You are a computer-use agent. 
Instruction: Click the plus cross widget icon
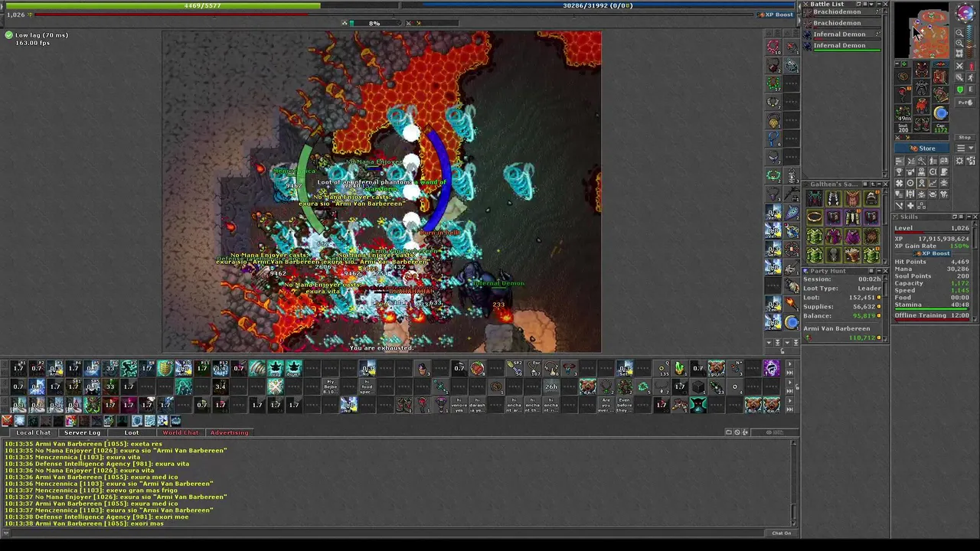[910, 205]
